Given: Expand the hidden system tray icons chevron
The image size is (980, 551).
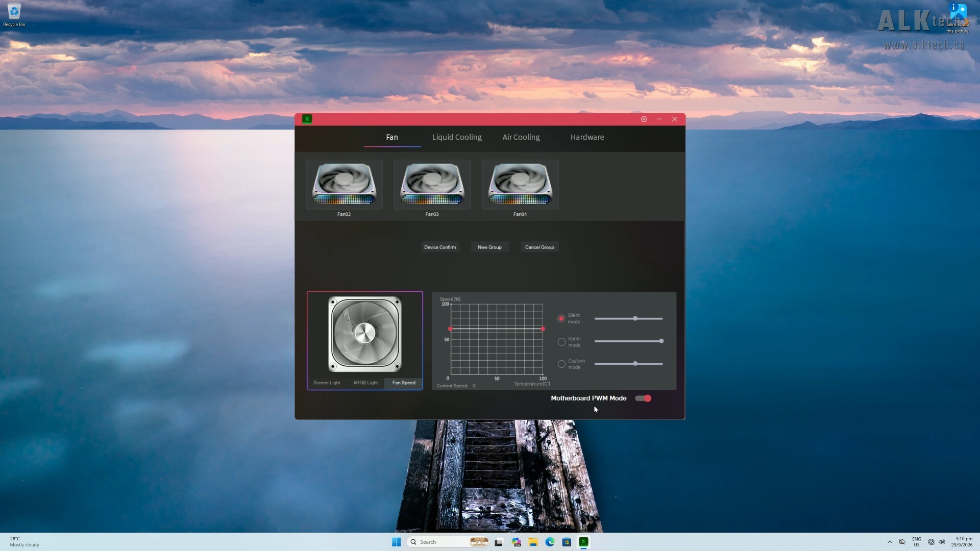Looking at the screenshot, I should point(890,542).
